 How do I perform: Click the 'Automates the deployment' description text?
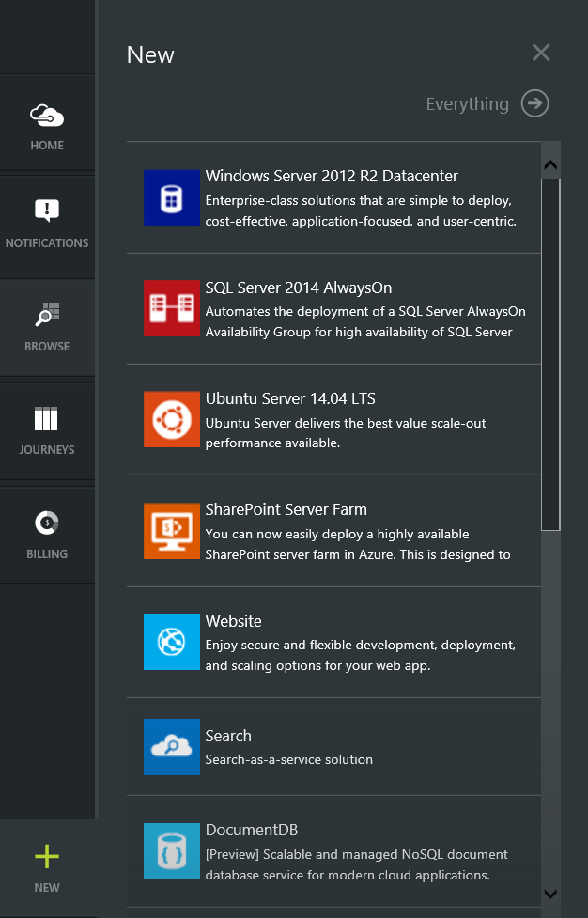(x=365, y=322)
